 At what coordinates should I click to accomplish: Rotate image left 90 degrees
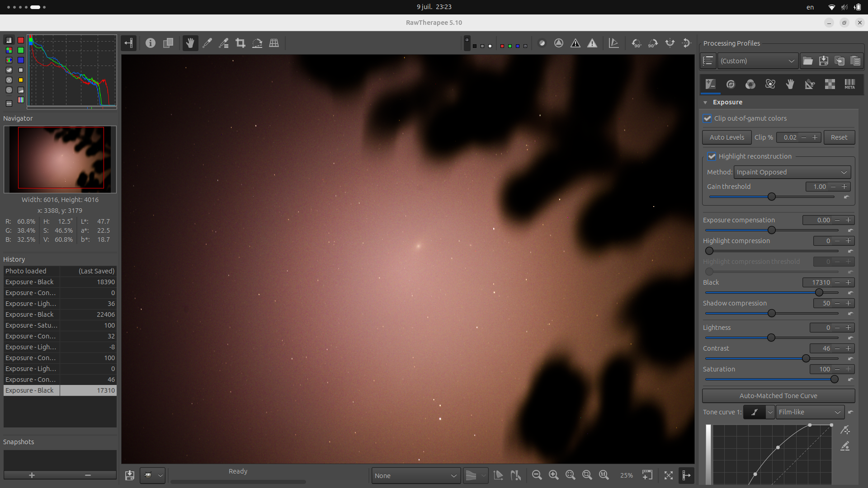point(637,43)
